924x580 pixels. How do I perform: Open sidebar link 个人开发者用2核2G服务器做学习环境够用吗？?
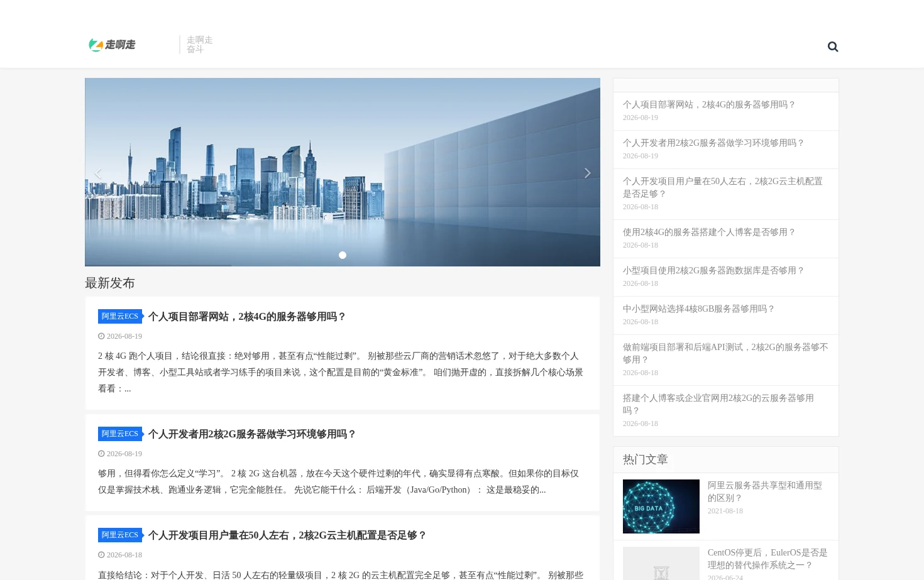click(x=714, y=143)
